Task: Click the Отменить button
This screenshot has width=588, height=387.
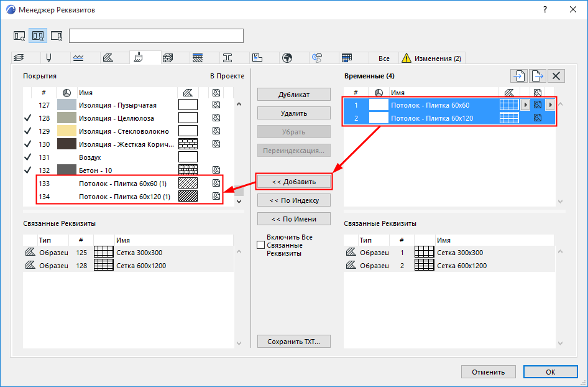Action: (x=489, y=372)
